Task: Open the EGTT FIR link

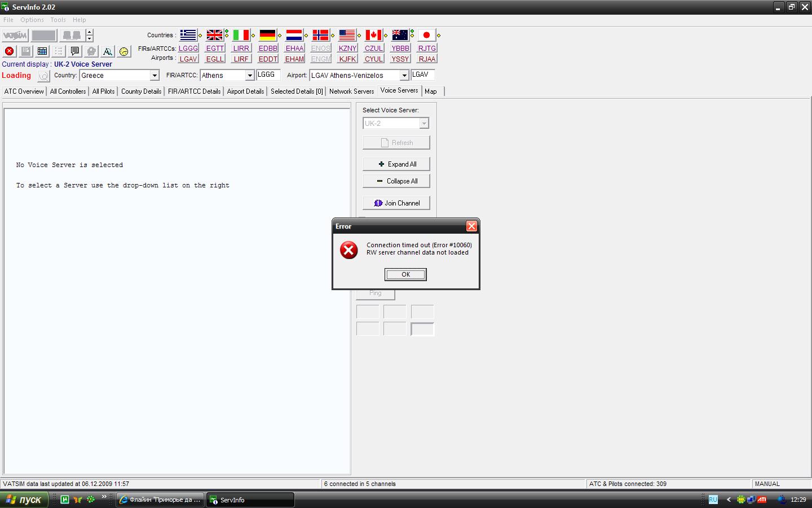Action: click(215, 49)
